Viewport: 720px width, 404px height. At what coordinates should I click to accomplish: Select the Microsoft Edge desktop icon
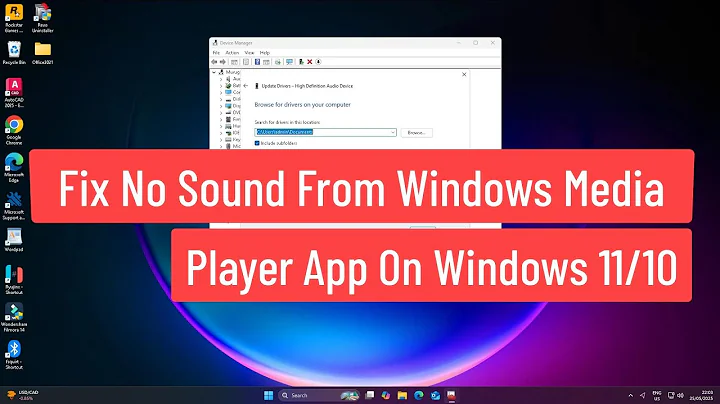point(14,168)
